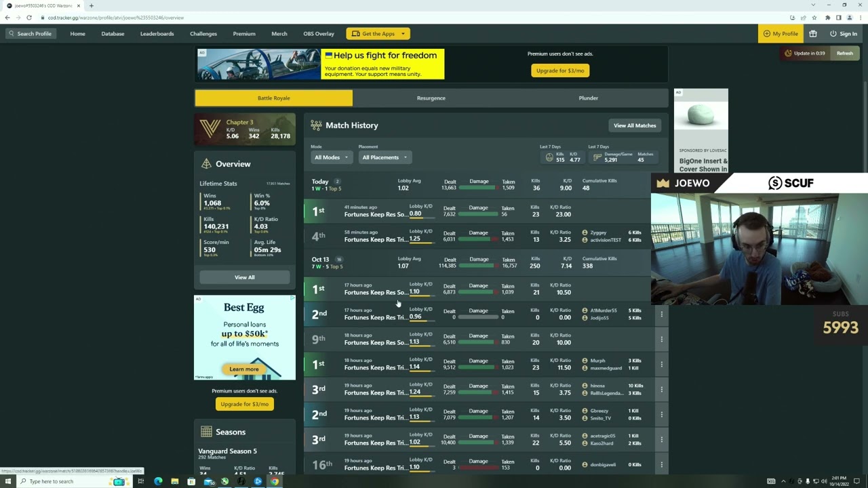This screenshot has width=868, height=488.
Task: Click Upgrade for $3/mo beside the top banner ad
Action: click(x=560, y=70)
